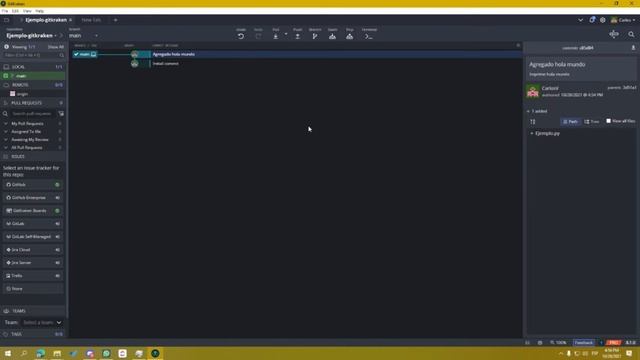
Task: Open the Terminal toolbar icon
Action: [369, 36]
